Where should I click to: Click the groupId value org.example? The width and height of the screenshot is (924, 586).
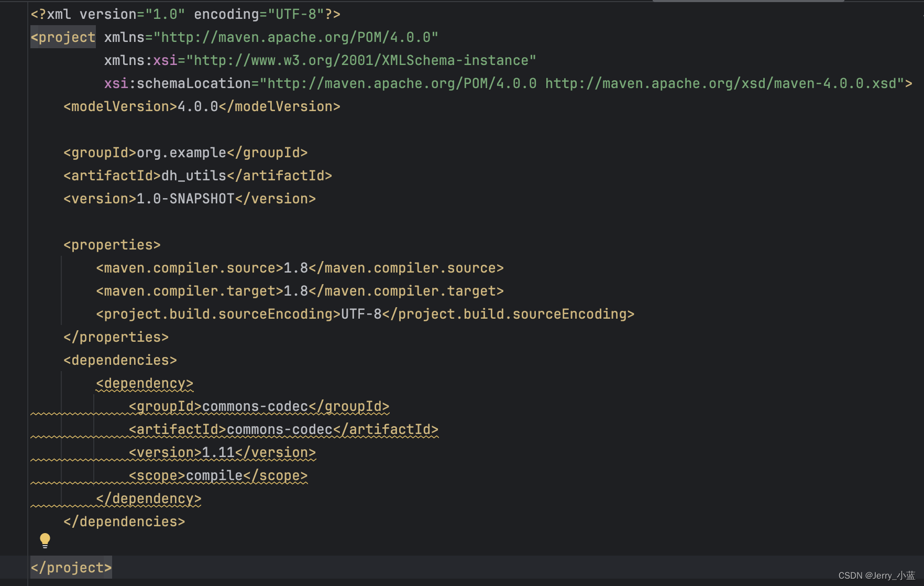click(180, 153)
